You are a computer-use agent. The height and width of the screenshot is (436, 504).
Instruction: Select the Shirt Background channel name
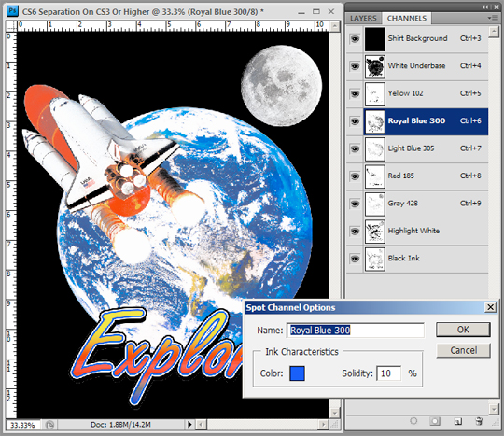(417, 38)
